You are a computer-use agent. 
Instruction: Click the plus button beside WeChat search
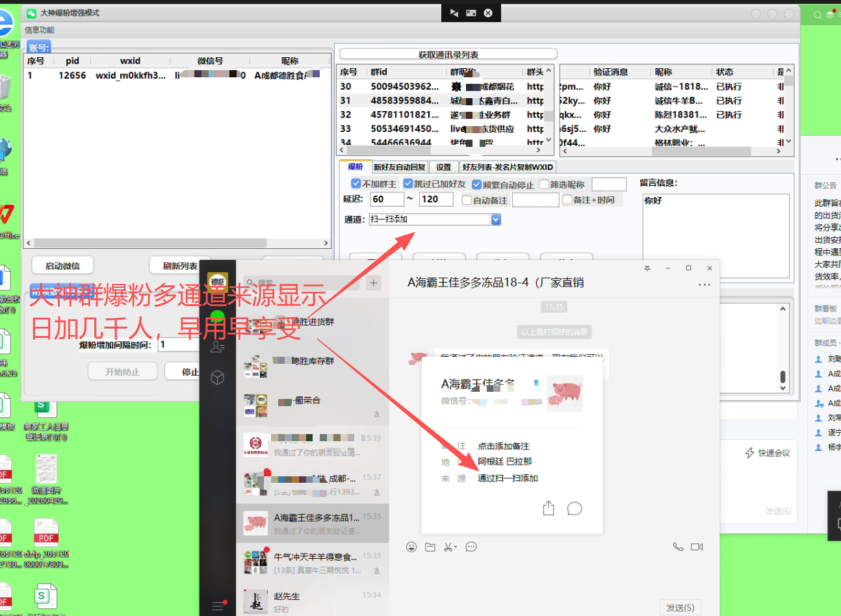pyautogui.click(x=373, y=283)
